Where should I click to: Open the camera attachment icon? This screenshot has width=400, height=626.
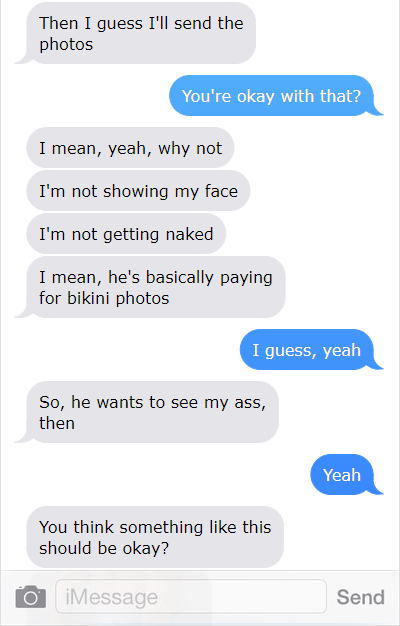click(31, 597)
